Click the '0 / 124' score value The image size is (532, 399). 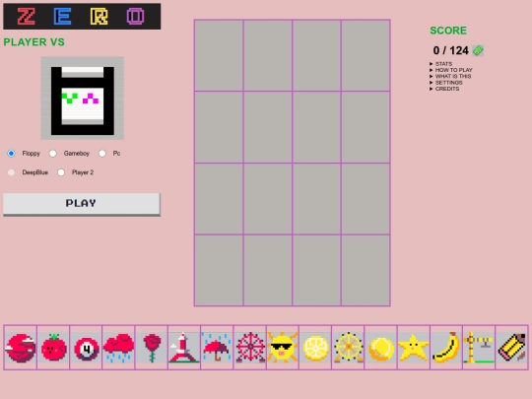450,50
